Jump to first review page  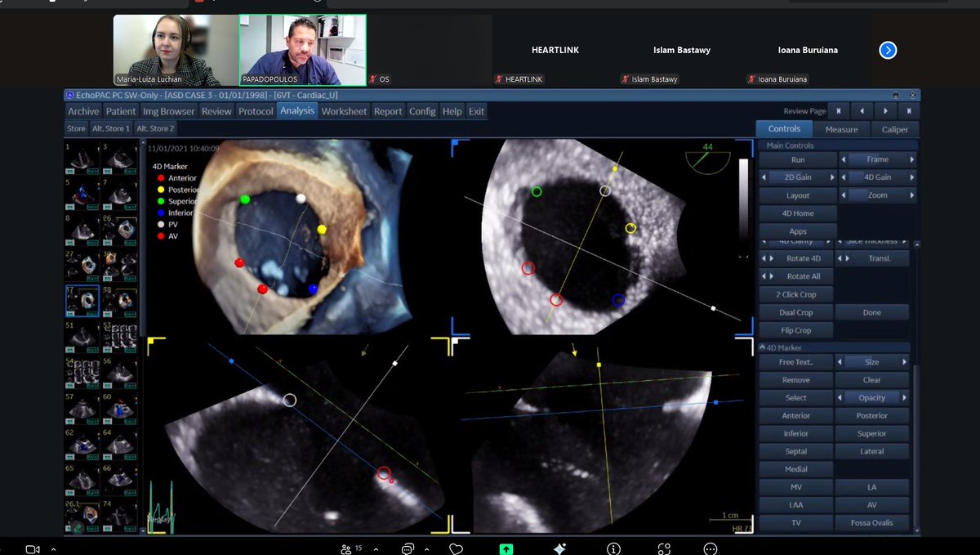click(x=840, y=110)
